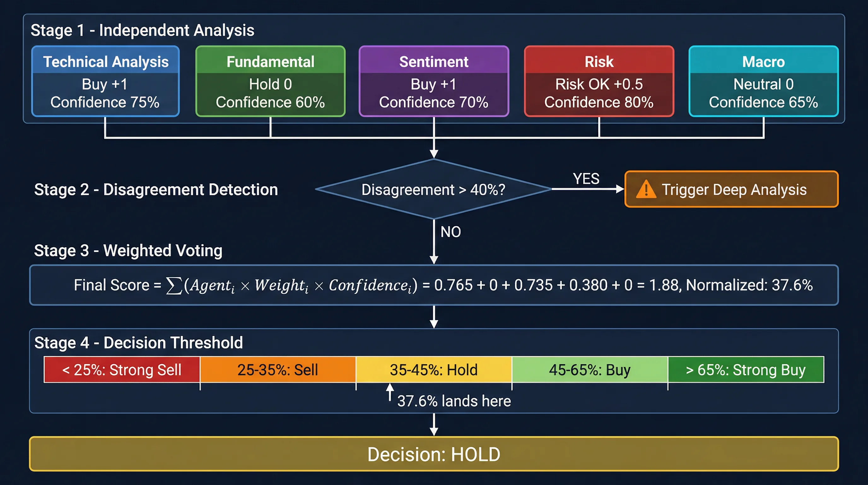
Task: Click the Final Score formula box
Action: pyautogui.click(x=434, y=285)
